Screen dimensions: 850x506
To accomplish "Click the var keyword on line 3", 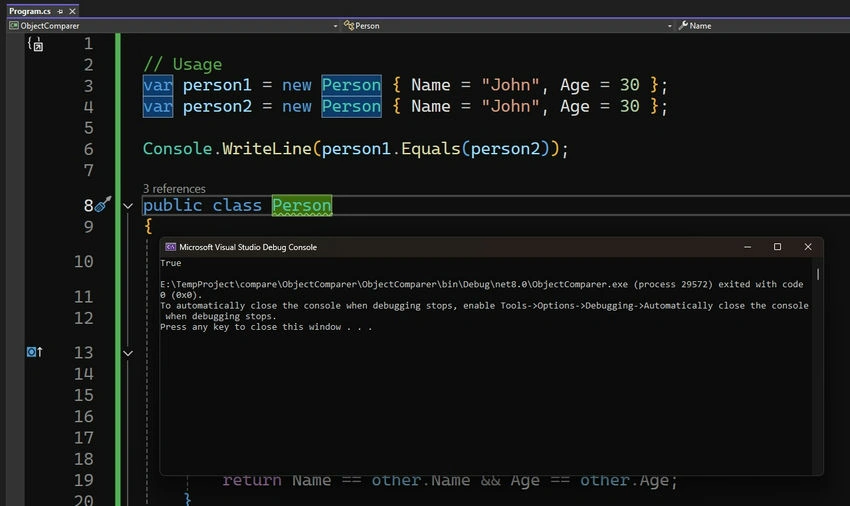I will 158,85.
